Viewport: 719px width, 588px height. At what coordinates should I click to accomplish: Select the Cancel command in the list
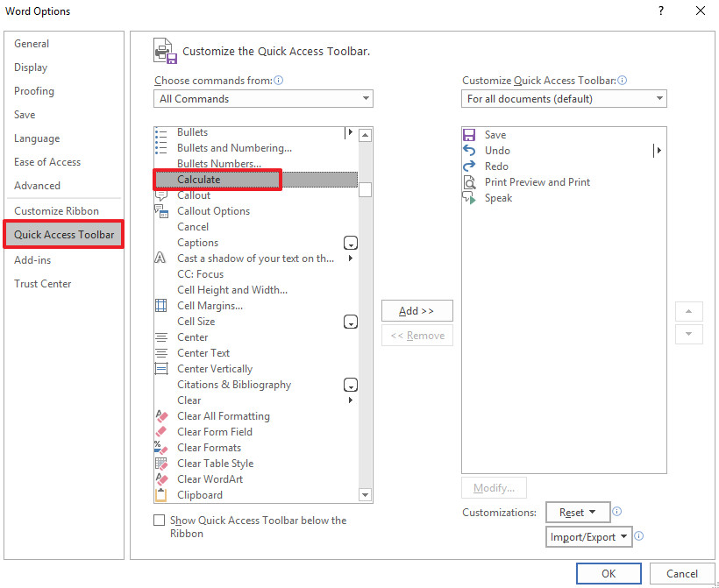pyautogui.click(x=256, y=227)
